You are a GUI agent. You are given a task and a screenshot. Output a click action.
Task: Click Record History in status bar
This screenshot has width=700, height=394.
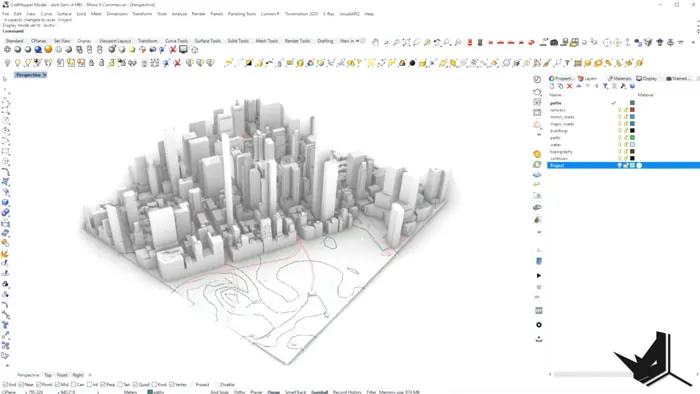tap(347, 392)
